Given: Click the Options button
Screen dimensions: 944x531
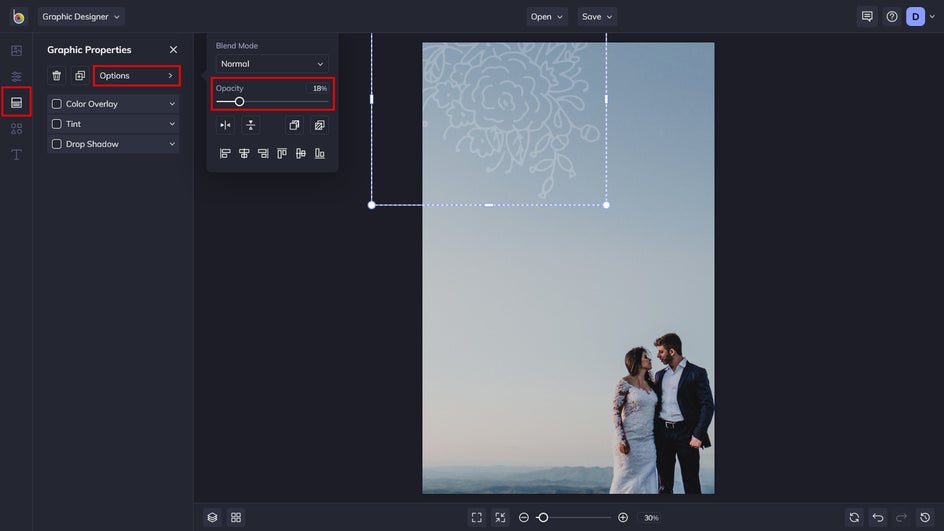Looking at the screenshot, I should 136,76.
